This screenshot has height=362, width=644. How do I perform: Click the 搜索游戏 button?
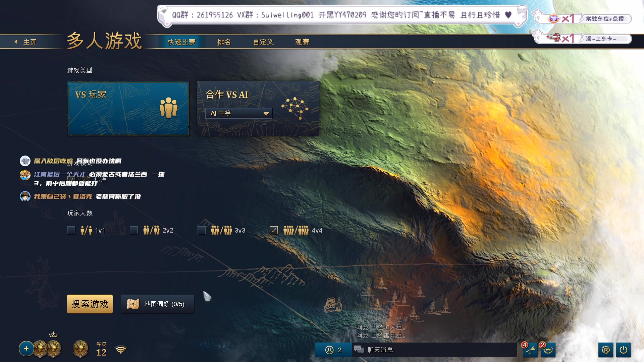pos(90,304)
